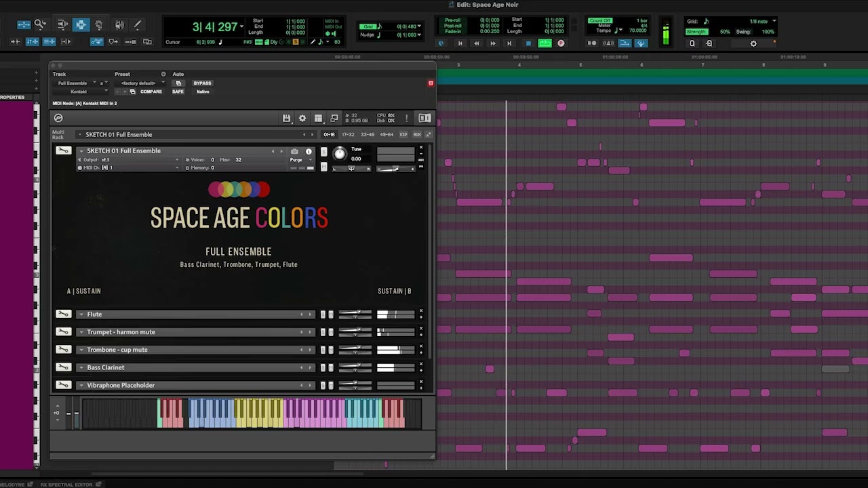868x488 pixels.
Task: Open the Output st.1 dropdown
Action: 131,160
